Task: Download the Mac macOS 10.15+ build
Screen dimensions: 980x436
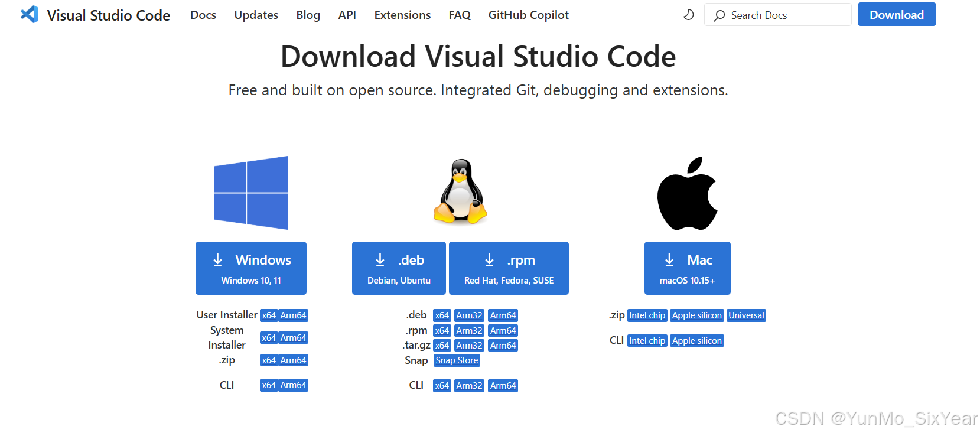Action: tap(688, 268)
